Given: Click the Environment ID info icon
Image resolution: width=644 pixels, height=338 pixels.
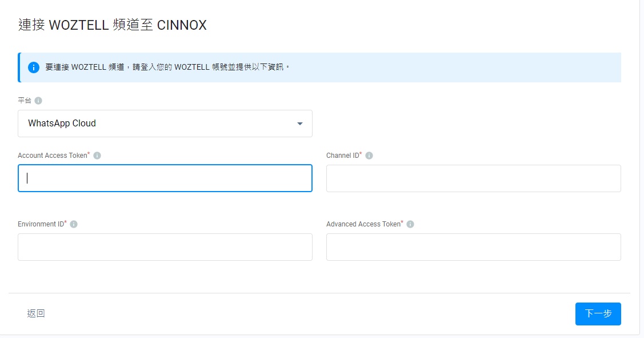Looking at the screenshot, I should pyautogui.click(x=74, y=224).
